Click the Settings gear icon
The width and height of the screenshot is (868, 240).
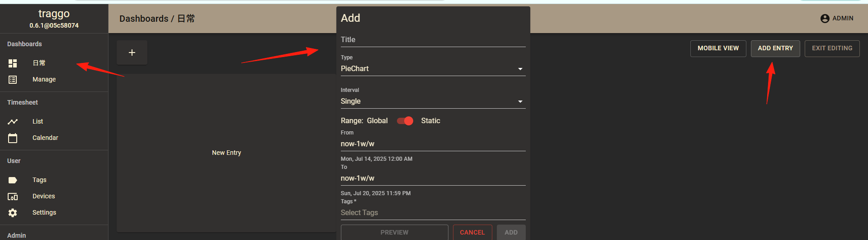[x=13, y=213]
